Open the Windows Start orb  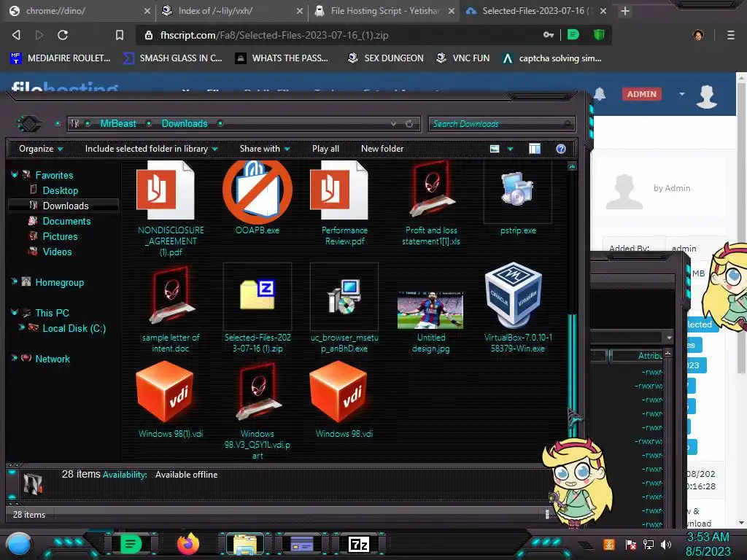[x=19, y=545]
